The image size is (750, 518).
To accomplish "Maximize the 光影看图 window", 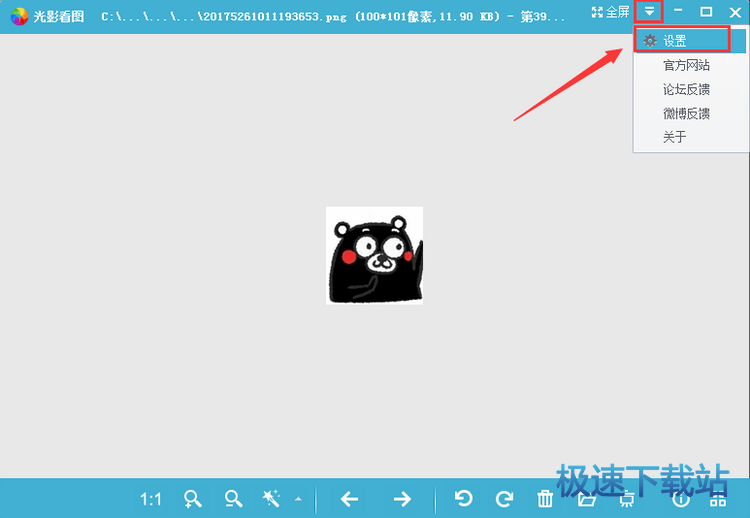I will [706, 11].
